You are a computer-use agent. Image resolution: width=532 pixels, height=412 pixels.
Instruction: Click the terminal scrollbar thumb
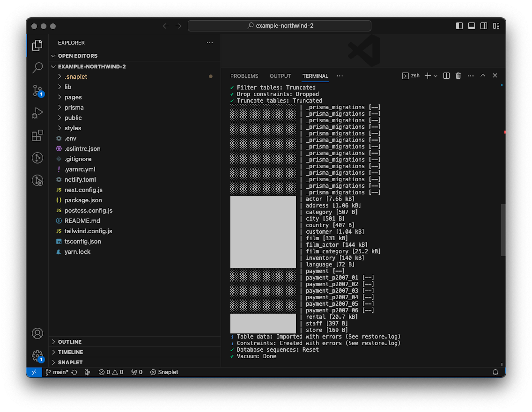(503, 230)
